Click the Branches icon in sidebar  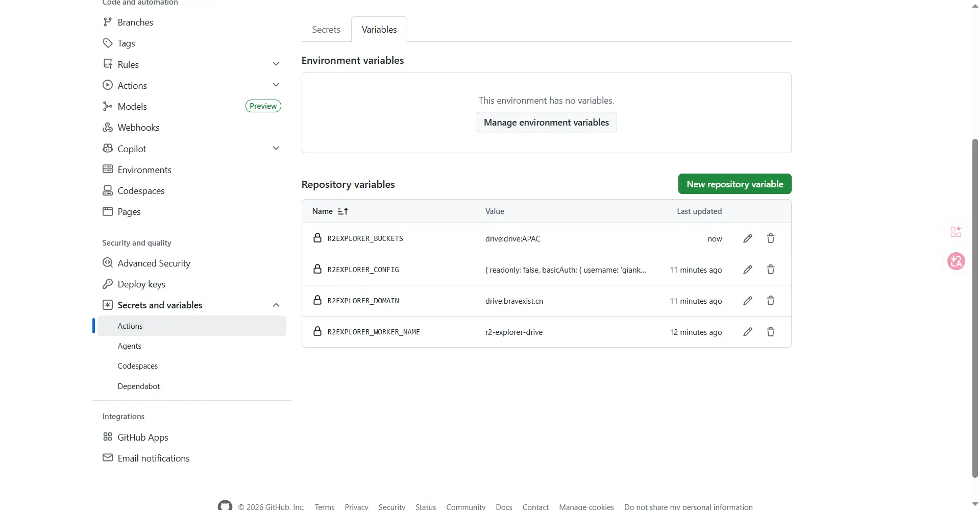[107, 22]
